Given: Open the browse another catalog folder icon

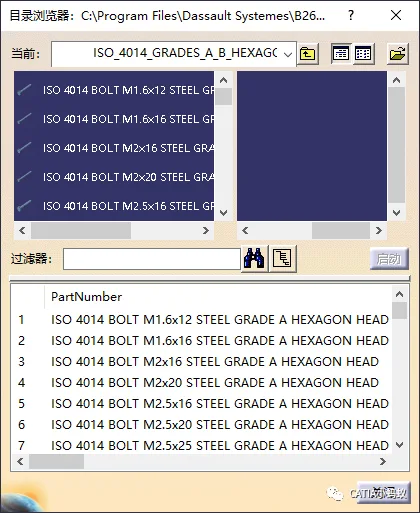Looking at the screenshot, I should [398, 54].
